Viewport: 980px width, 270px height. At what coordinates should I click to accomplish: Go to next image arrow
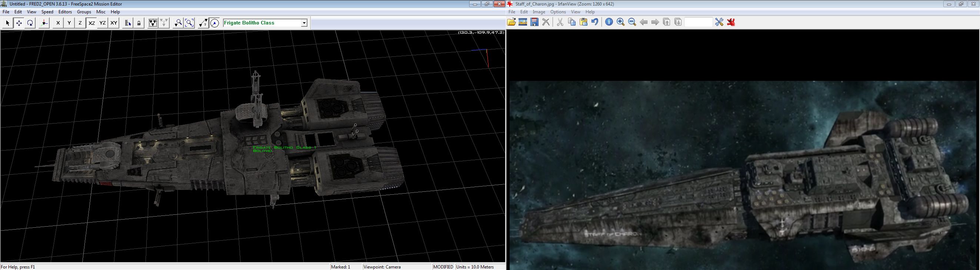click(x=655, y=22)
